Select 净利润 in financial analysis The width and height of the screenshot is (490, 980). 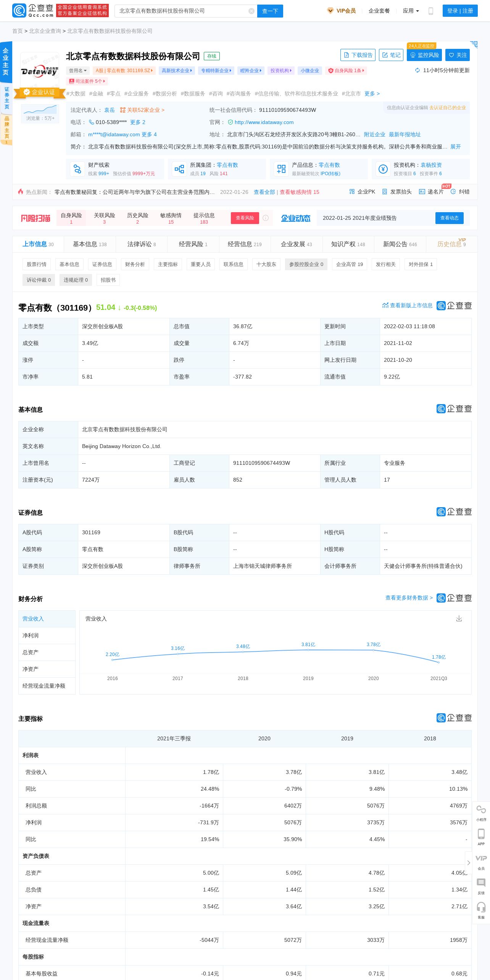[x=47, y=635]
